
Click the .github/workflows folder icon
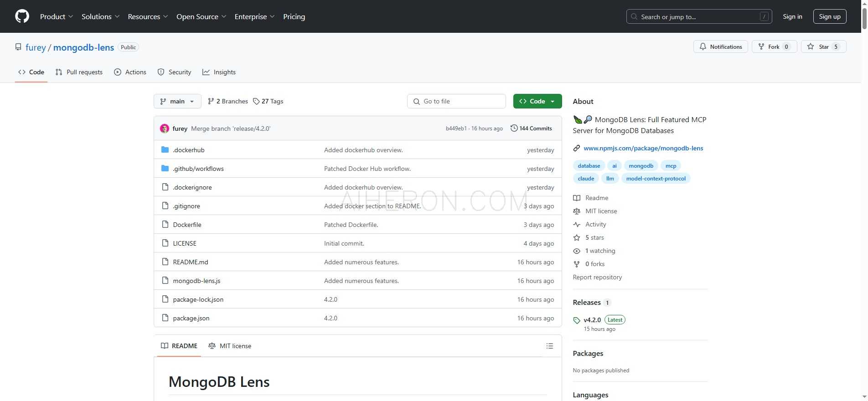165,169
